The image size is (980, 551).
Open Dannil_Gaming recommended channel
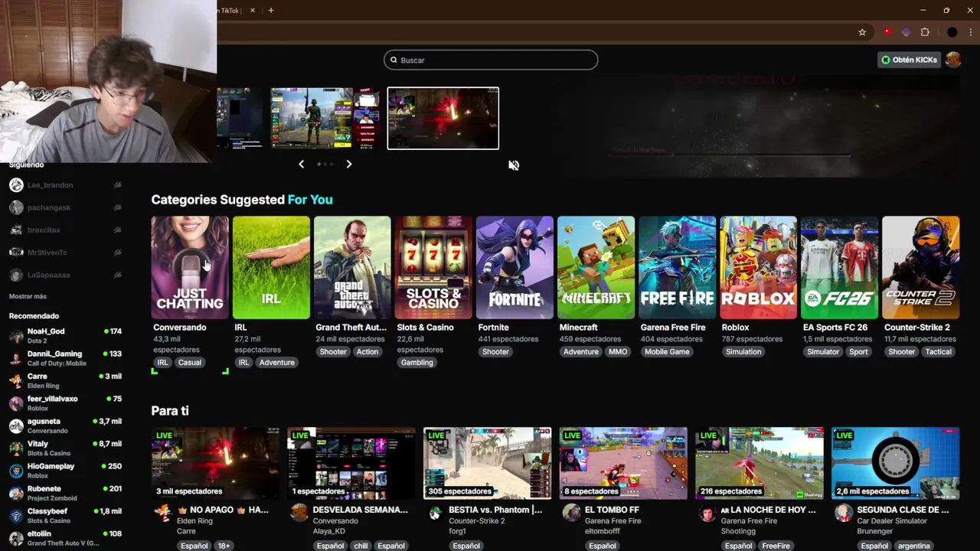[65, 358]
